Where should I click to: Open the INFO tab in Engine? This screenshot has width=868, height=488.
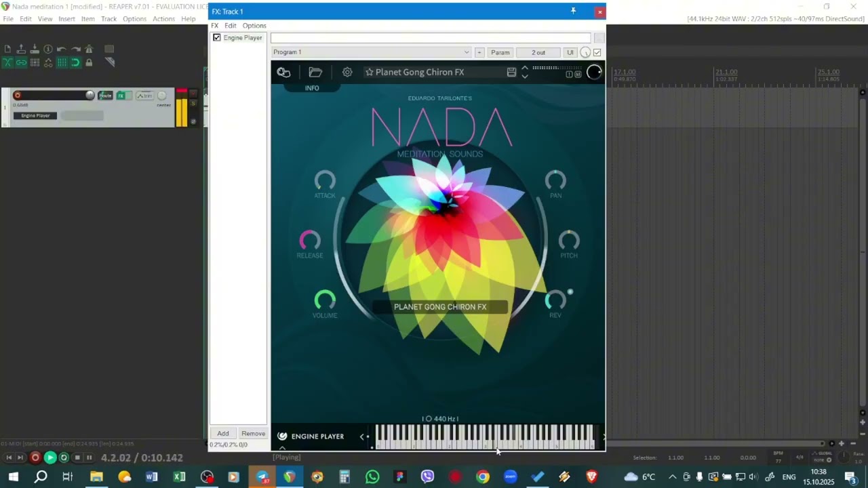point(312,88)
